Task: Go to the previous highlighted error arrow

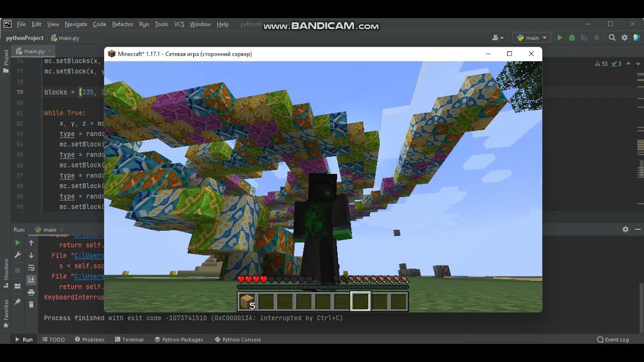Action: (628, 64)
